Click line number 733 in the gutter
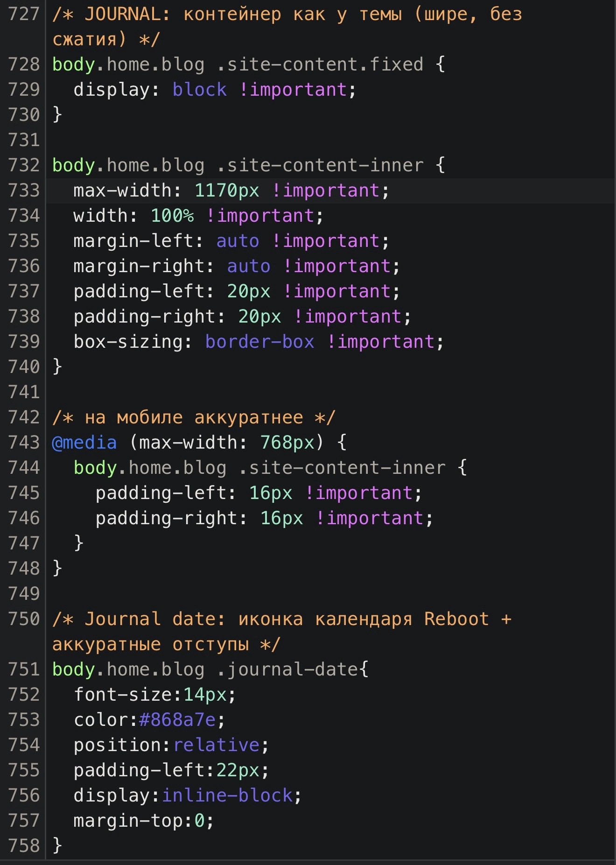 click(24, 190)
